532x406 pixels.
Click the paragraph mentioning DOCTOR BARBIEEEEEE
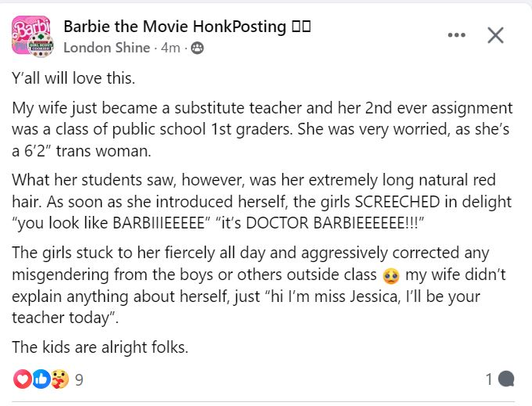[261, 202]
